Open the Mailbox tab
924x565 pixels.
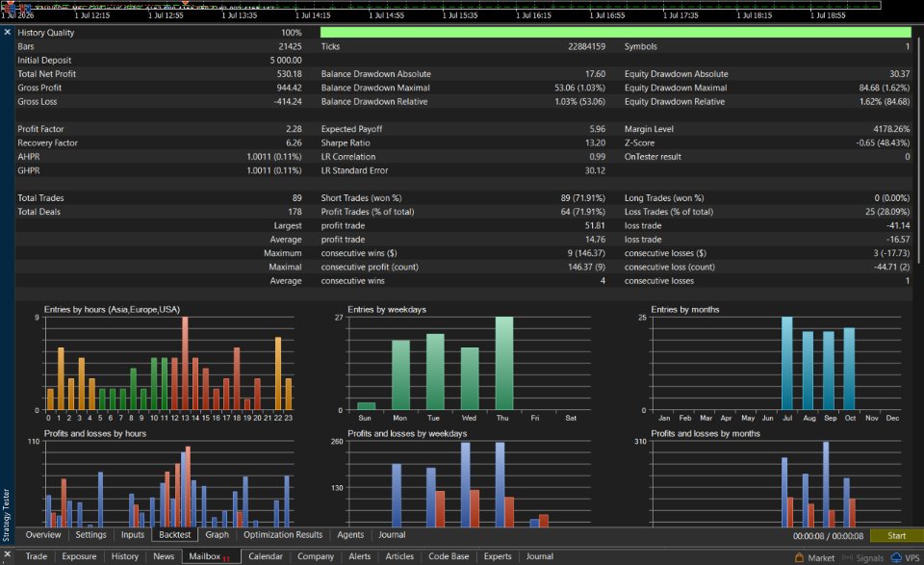pos(209,556)
